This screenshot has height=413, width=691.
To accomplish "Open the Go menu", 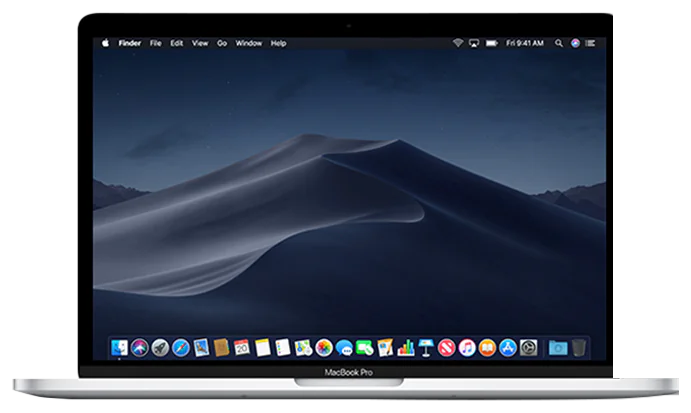I will tap(222, 43).
